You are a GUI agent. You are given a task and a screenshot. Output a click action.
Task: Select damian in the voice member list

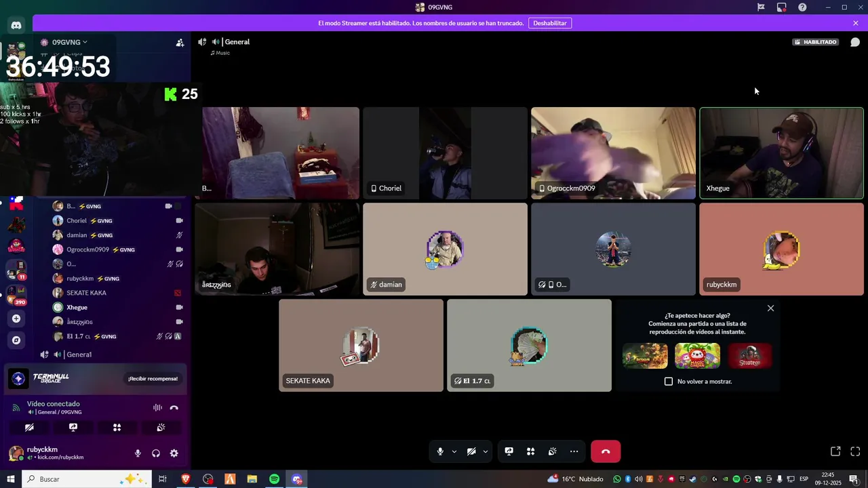118,235
